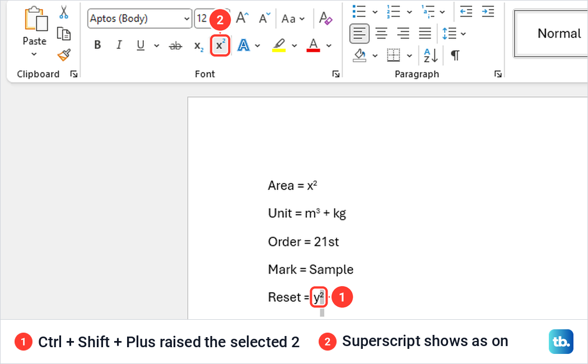
Task: Show paragraph marks with pilcrow icon
Action: coord(455,55)
